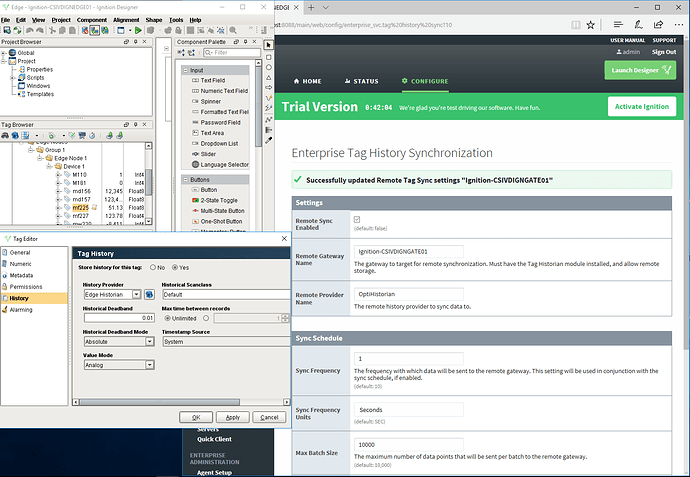Select Unlimited max time between records
The image size is (690, 477).
pyautogui.click(x=167, y=318)
